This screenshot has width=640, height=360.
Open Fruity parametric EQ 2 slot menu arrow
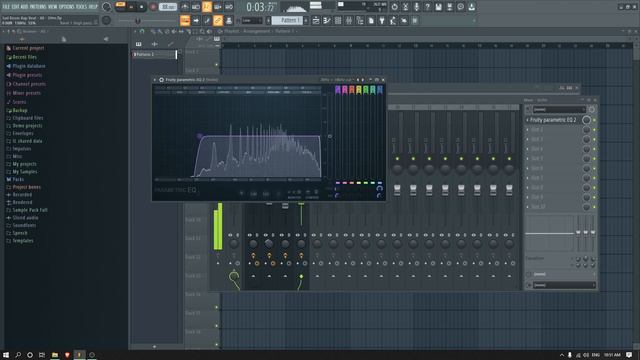pyautogui.click(x=527, y=120)
